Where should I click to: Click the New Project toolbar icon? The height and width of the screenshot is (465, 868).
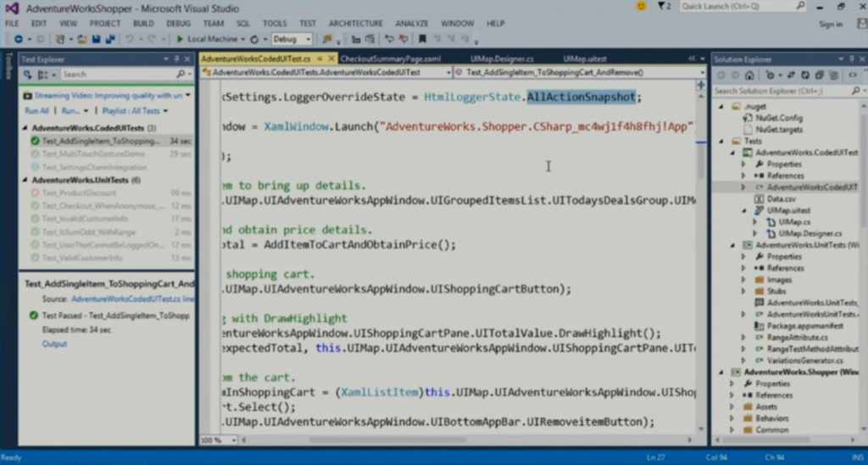pyautogui.click(x=60, y=39)
